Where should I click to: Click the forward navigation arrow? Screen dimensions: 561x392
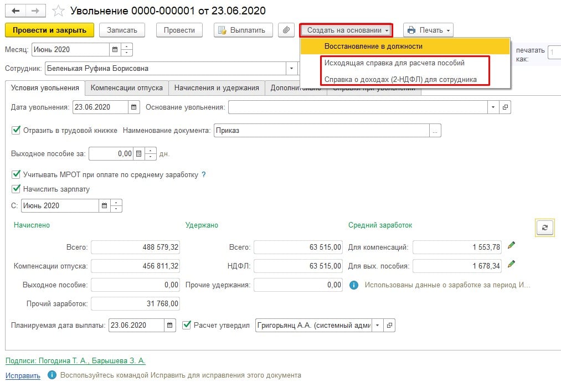pyautogui.click(x=35, y=11)
